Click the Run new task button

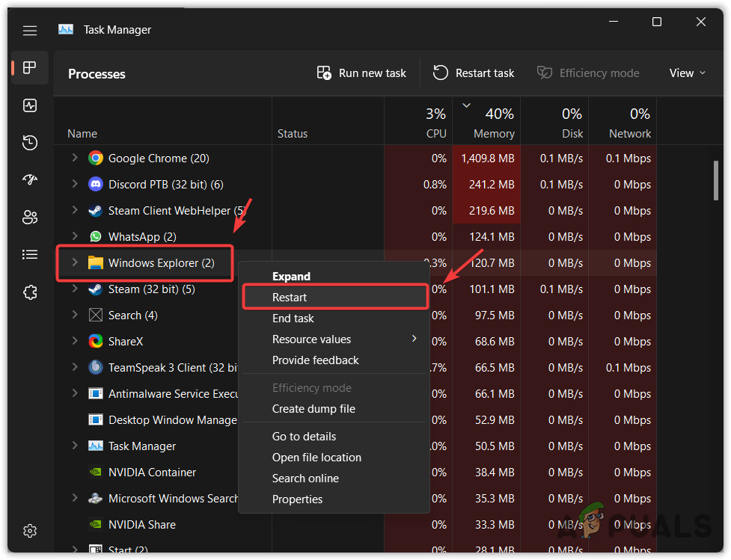(361, 73)
